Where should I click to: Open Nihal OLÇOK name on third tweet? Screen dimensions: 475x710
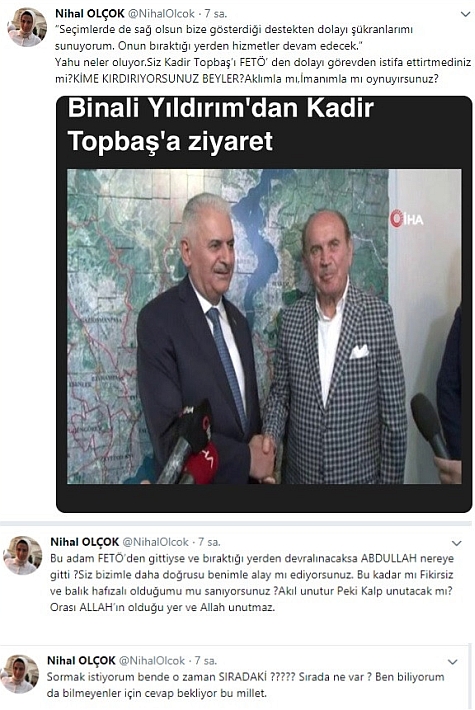click(x=82, y=661)
